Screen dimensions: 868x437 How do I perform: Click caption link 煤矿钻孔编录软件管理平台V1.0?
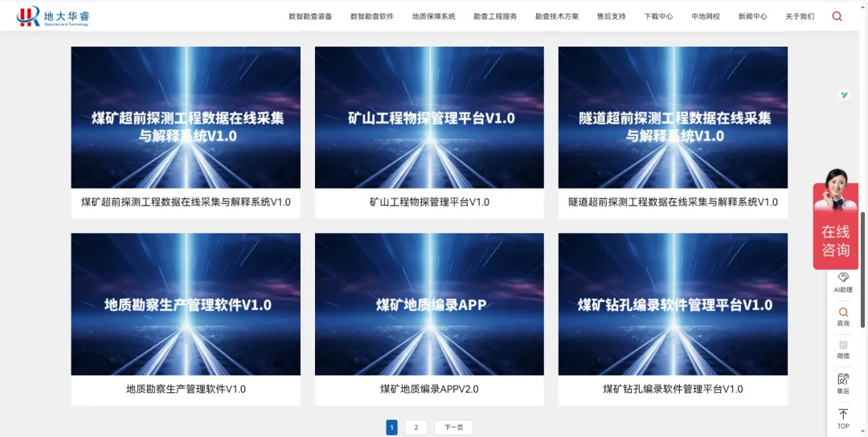(x=673, y=390)
